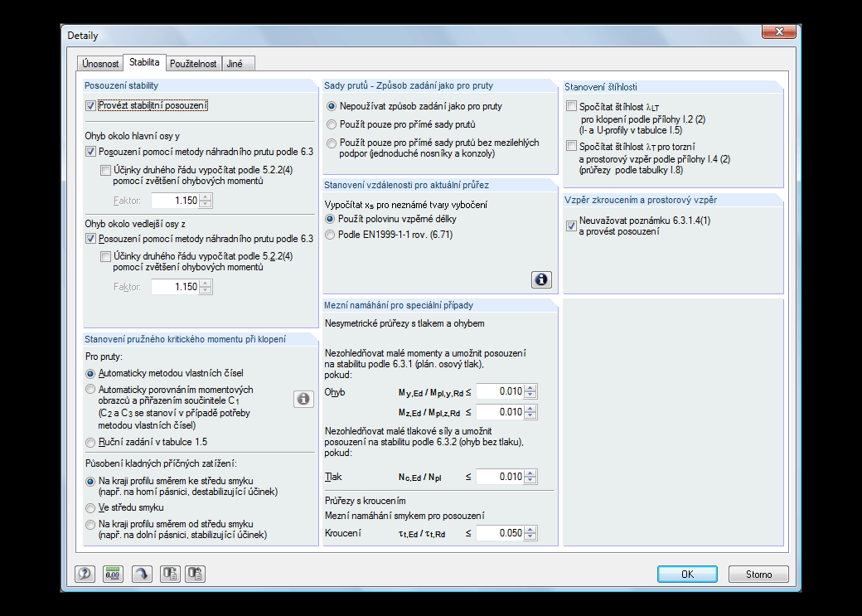The height and width of the screenshot is (616, 862).
Task: Toggle náhradního prutu method for hlavní osy y
Action: coord(90,152)
